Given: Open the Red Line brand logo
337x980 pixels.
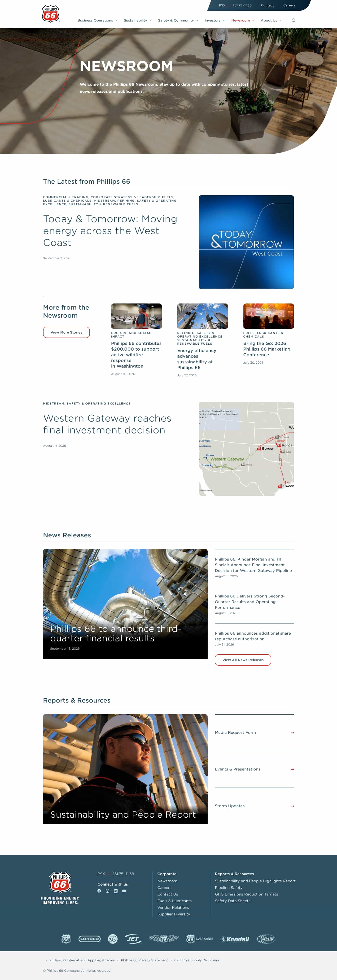Looking at the screenshot, I should (x=266, y=939).
